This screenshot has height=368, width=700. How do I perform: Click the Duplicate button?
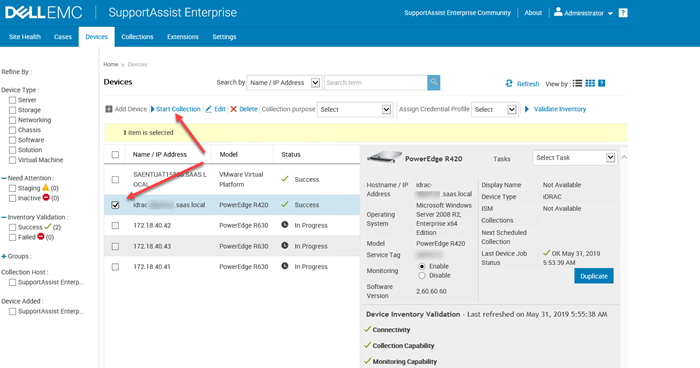point(594,276)
